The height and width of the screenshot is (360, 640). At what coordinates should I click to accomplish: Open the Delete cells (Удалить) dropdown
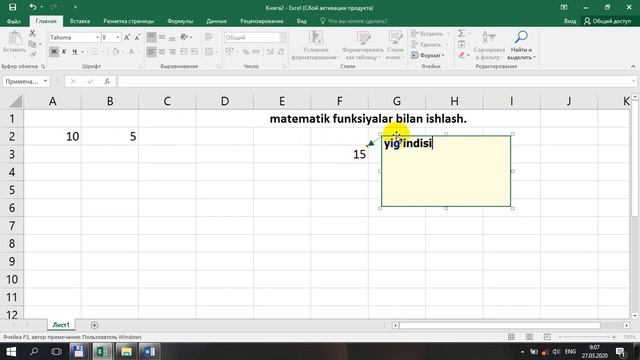[429, 44]
